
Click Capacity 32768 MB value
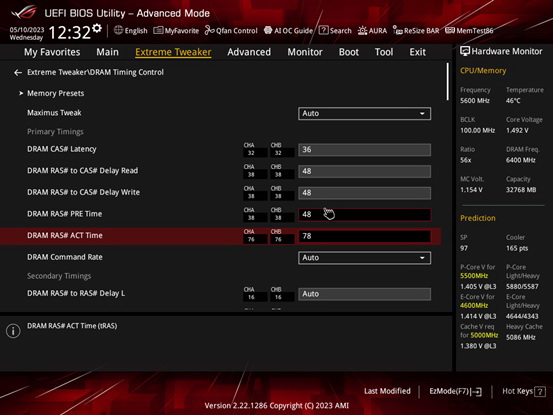(521, 190)
